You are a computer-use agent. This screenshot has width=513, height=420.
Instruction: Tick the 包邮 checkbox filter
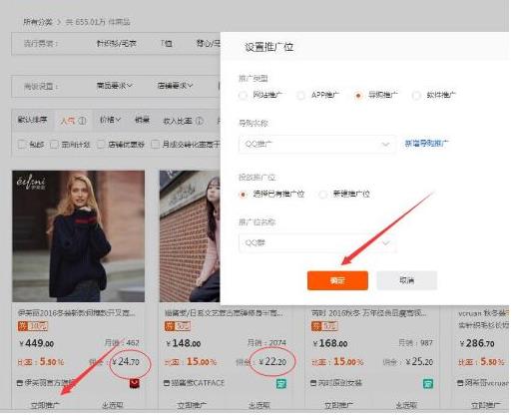coord(21,145)
